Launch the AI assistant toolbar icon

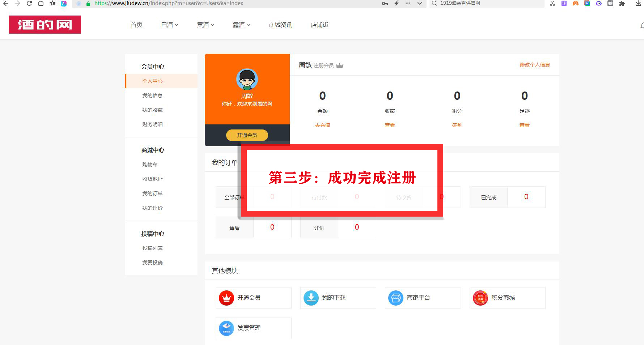pyautogui.click(x=64, y=3)
